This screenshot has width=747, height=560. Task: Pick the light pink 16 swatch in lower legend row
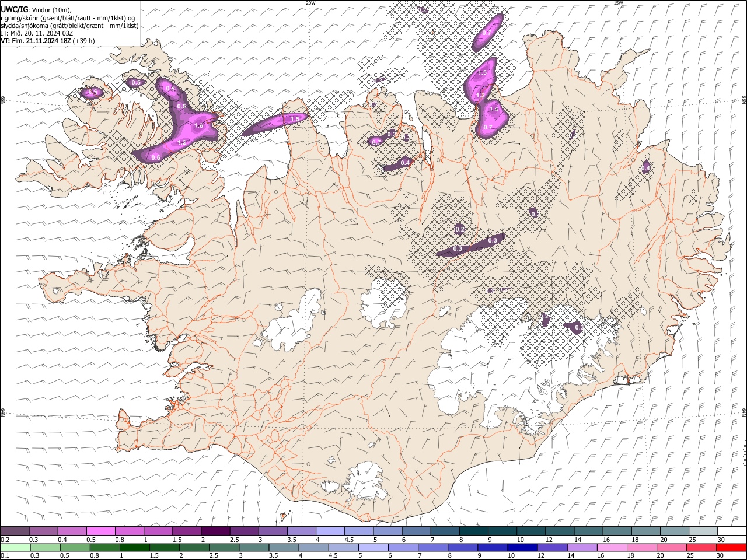[x=612, y=547]
